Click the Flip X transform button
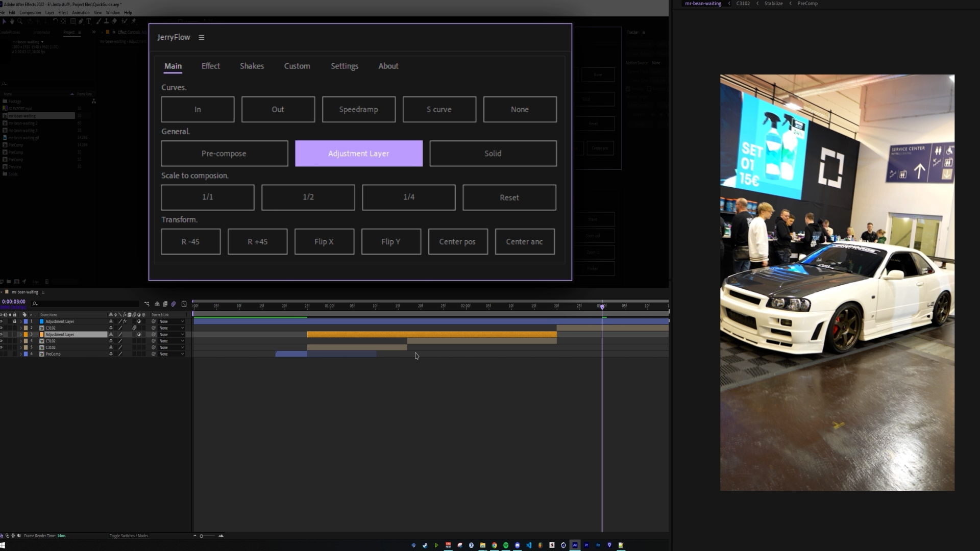 (324, 241)
